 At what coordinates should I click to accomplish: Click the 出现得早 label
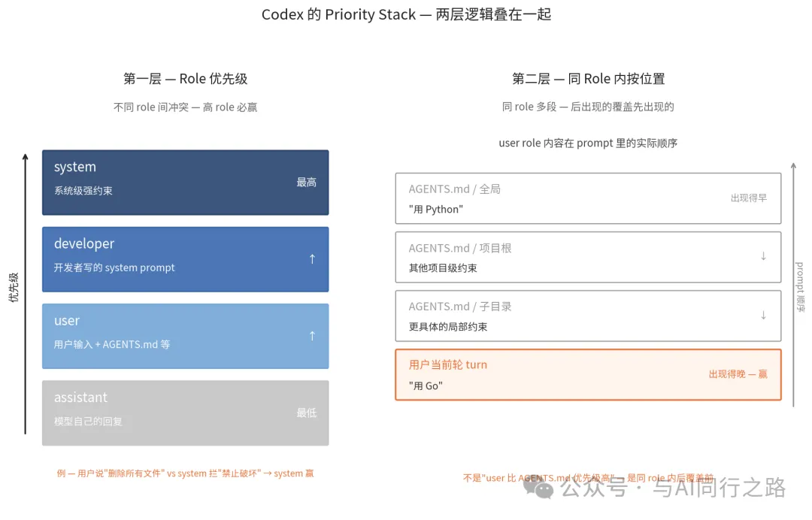[749, 198]
